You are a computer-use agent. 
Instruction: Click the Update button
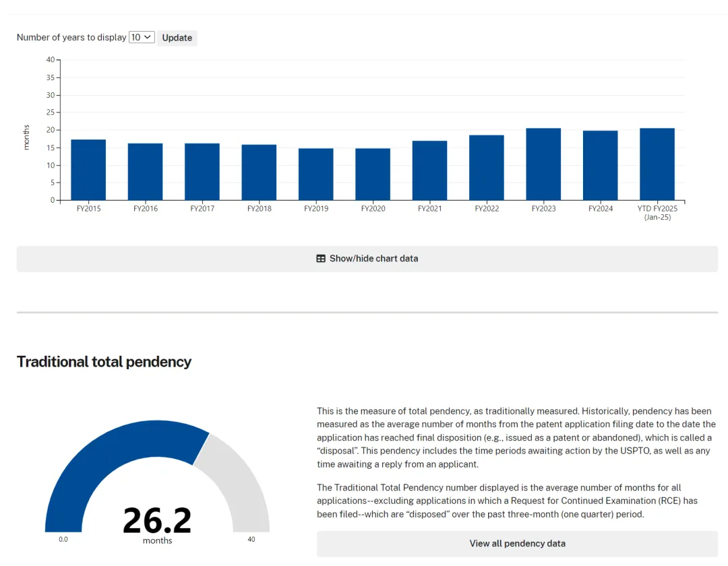(177, 38)
